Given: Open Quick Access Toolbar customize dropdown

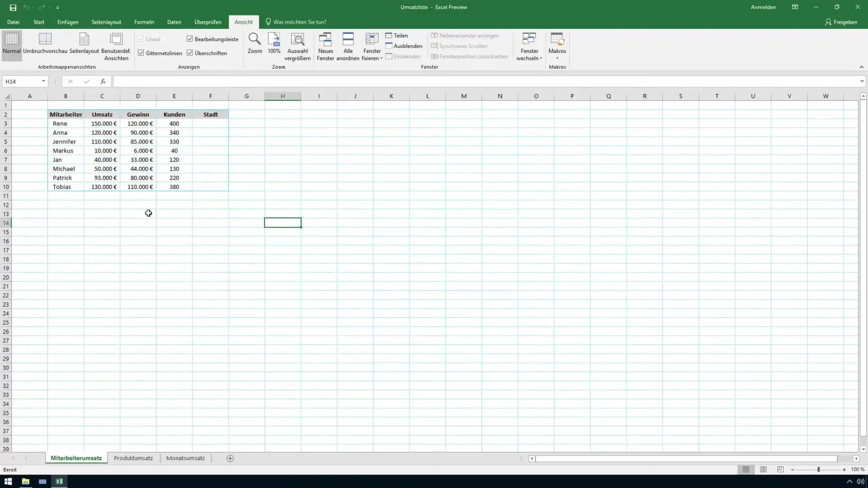Looking at the screenshot, I should [57, 8].
